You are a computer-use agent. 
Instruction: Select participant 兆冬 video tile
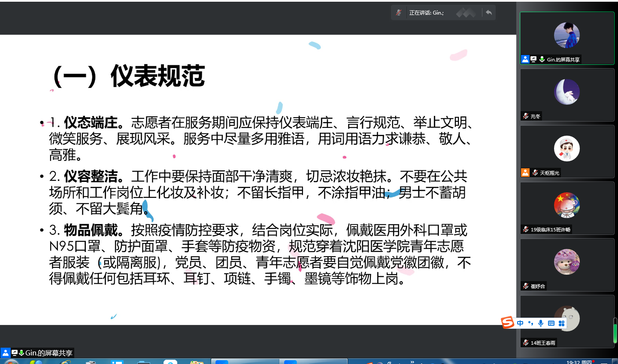coord(567,95)
